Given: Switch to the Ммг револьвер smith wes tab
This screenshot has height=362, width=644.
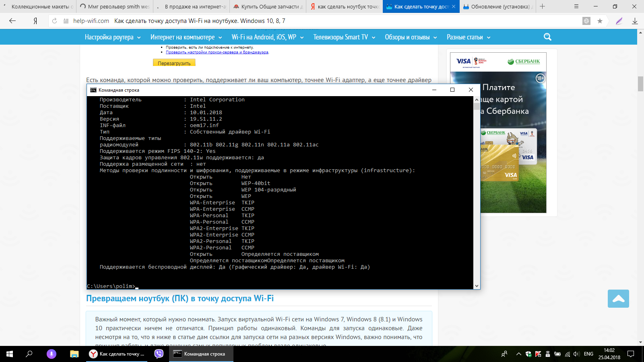Looking at the screenshot, I should (115, 6).
